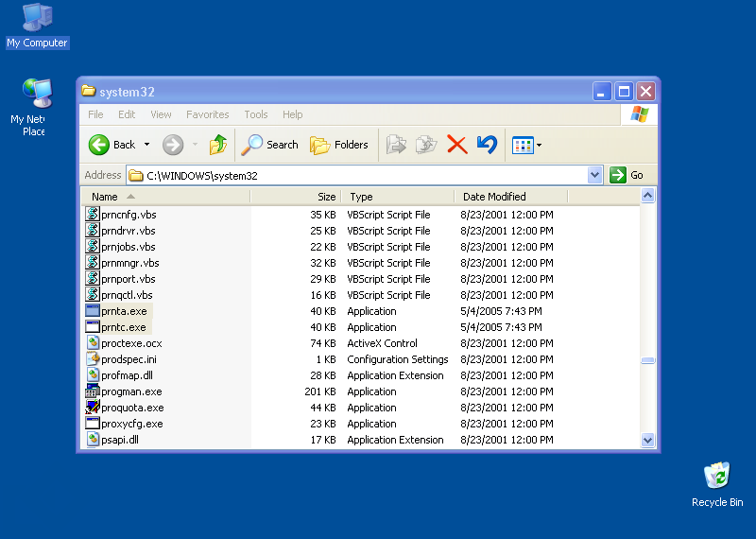Select profmap.dll file icon

point(93,374)
